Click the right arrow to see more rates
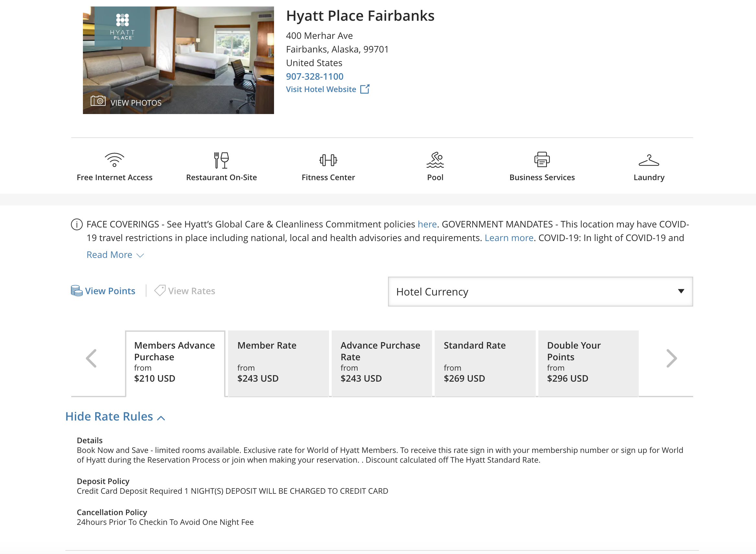This screenshot has width=756, height=554. (x=672, y=358)
